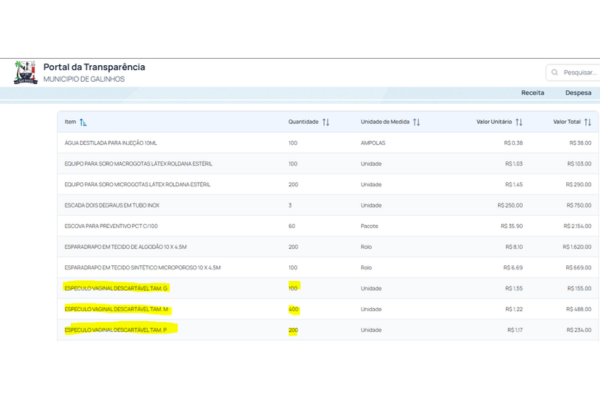Sort by Valor Unitário arrows
600x400 pixels.
[x=519, y=122]
